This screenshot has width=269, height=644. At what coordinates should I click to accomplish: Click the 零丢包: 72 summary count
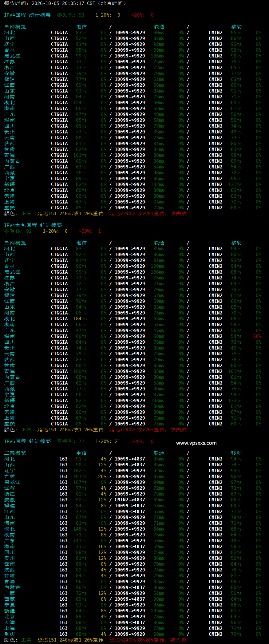(70, 441)
